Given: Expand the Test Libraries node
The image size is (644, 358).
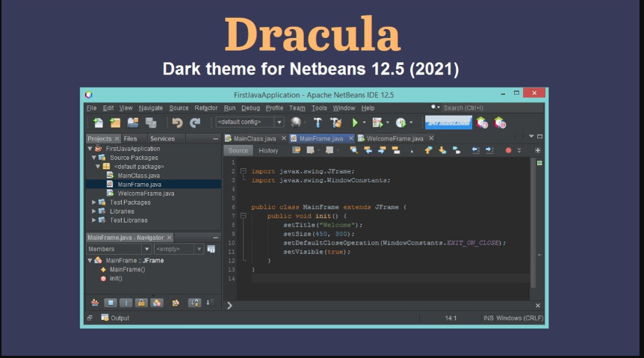Looking at the screenshot, I should pos(94,220).
